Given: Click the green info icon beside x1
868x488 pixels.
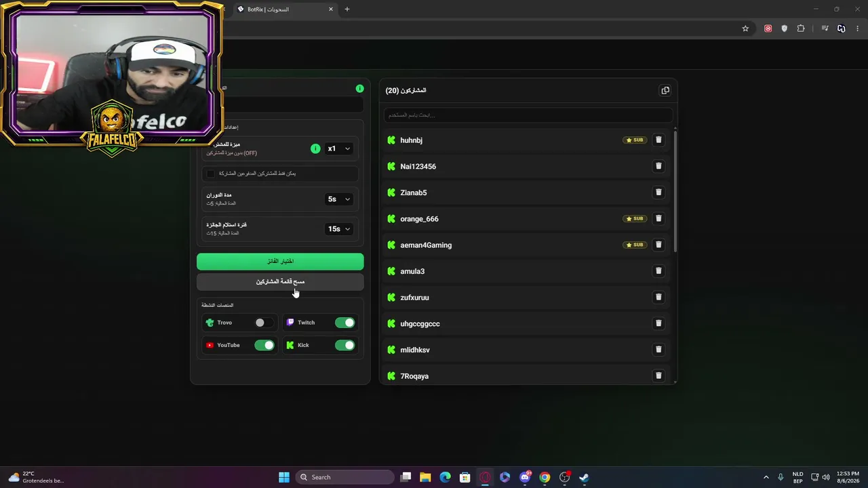Looking at the screenshot, I should click(x=315, y=148).
